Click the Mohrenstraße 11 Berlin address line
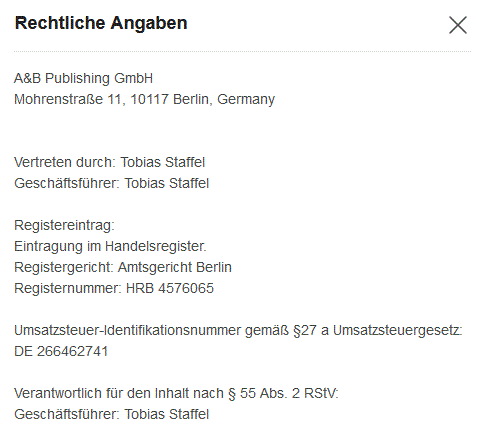The image size is (478, 435). [145, 99]
